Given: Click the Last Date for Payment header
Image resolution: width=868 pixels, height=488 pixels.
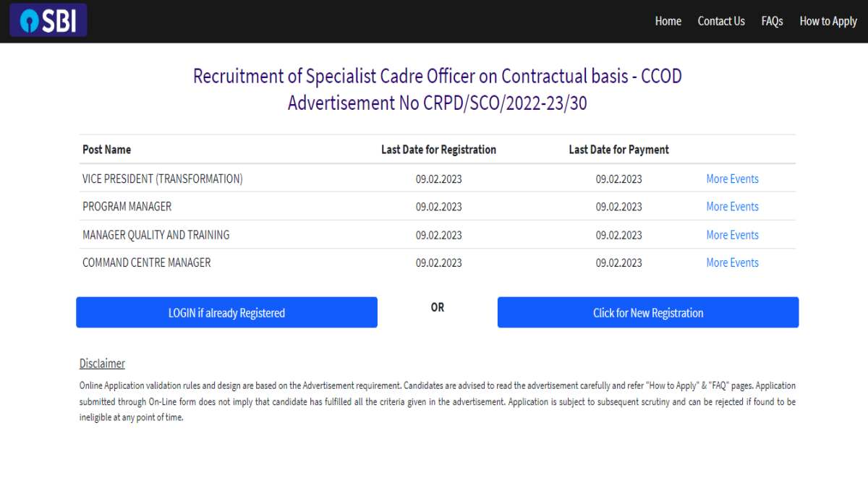Looking at the screenshot, I should coord(618,150).
